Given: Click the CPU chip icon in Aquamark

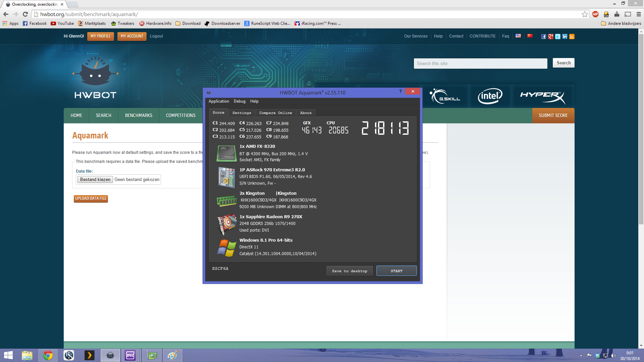Looking at the screenshot, I should pyautogui.click(x=227, y=154).
